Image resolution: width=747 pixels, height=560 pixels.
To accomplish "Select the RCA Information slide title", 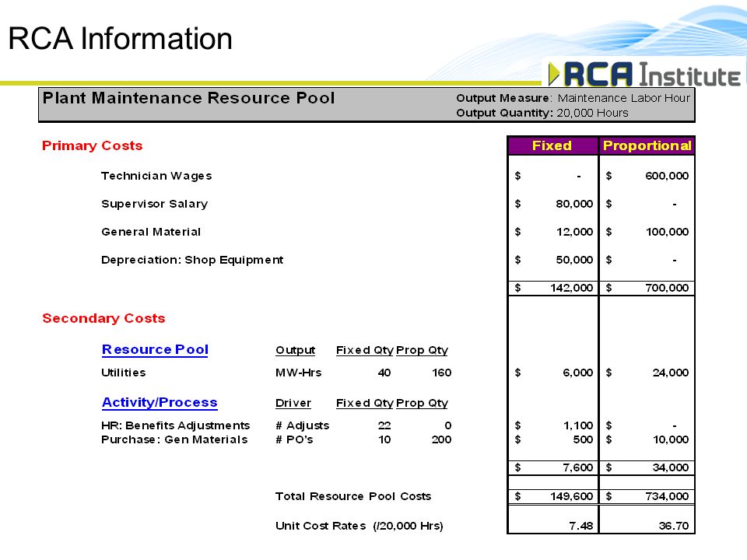I will pyautogui.click(x=120, y=38).
